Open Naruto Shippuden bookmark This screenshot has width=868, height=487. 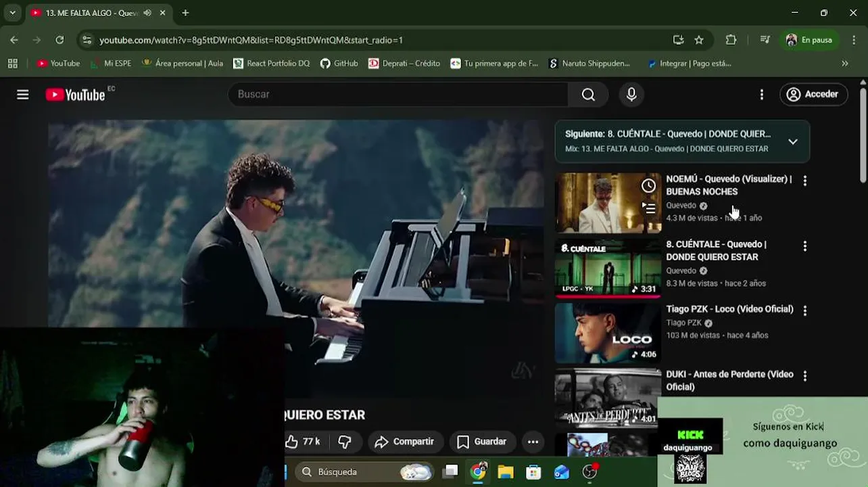[589, 63]
